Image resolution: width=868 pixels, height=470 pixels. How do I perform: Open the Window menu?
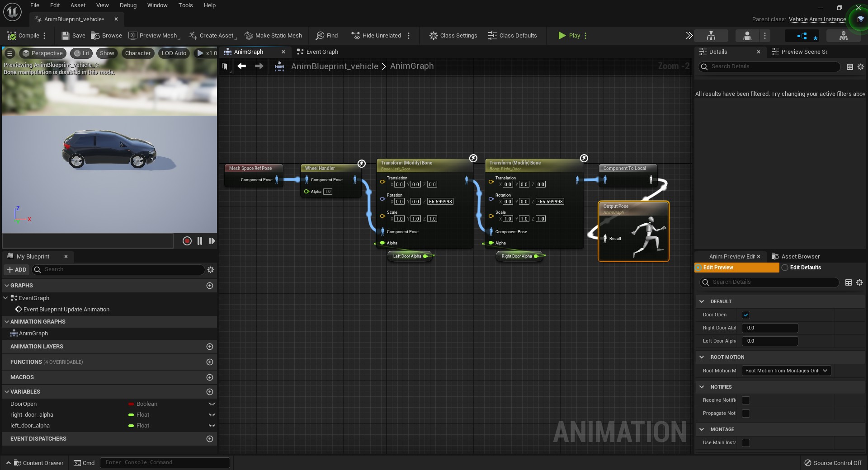coord(157,5)
